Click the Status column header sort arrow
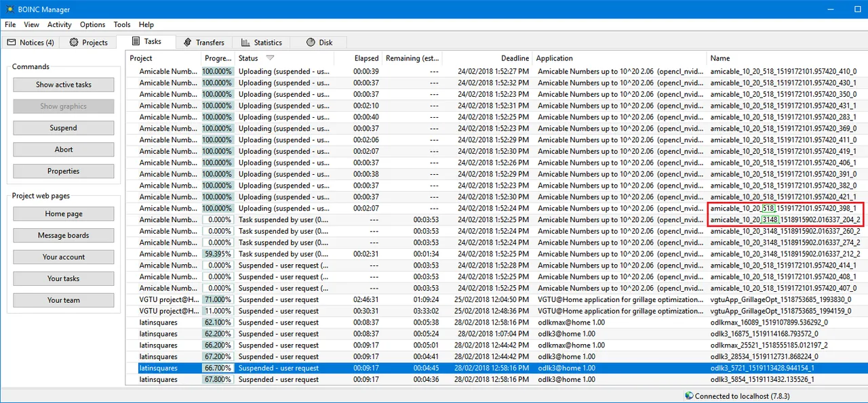868x403 pixels. tap(270, 58)
